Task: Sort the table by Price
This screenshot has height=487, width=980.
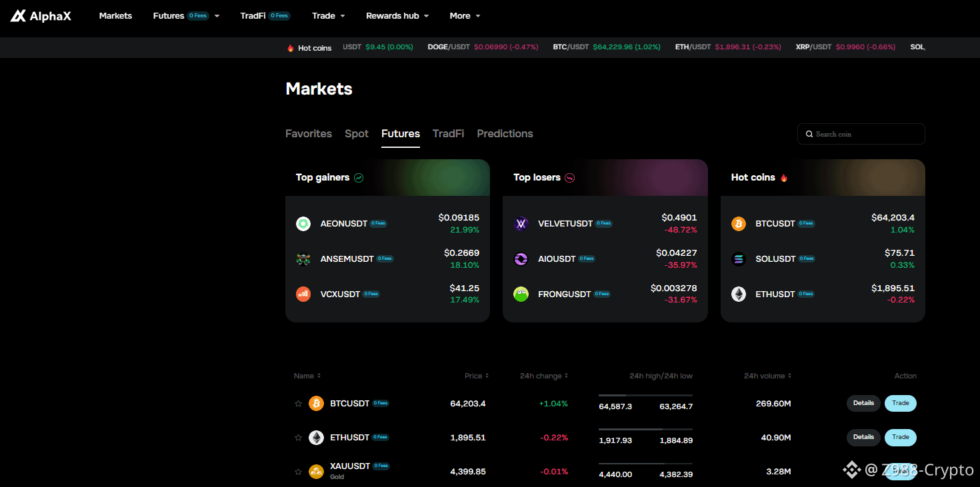Action: tap(477, 376)
